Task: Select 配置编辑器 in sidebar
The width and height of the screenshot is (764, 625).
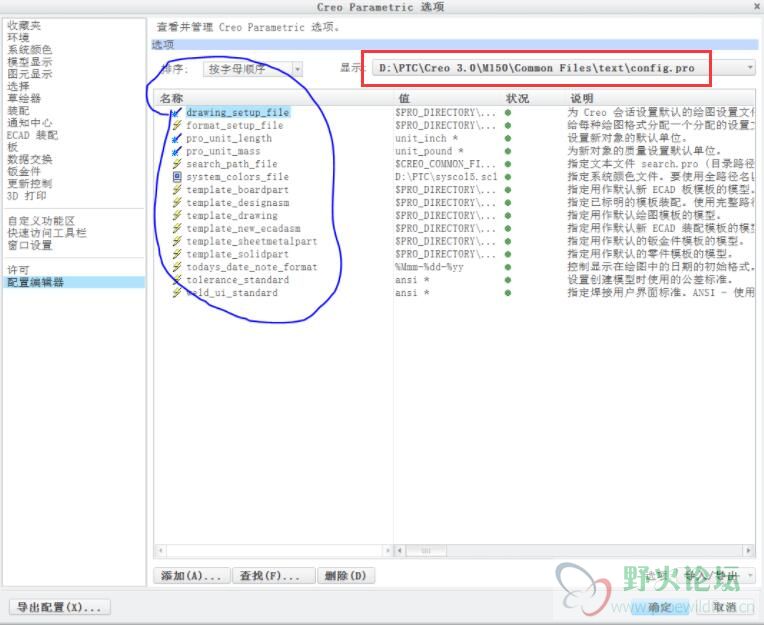Action: pyautogui.click(x=74, y=282)
